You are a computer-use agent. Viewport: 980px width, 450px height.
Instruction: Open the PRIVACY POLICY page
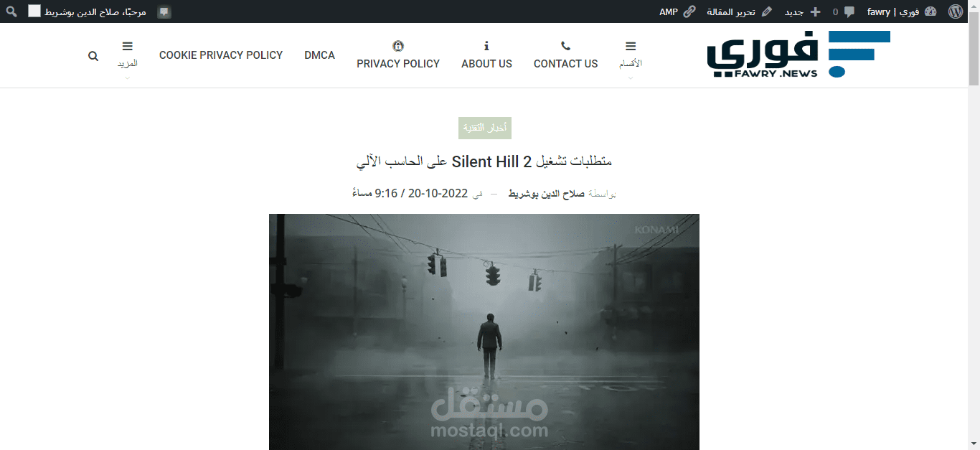click(398, 63)
